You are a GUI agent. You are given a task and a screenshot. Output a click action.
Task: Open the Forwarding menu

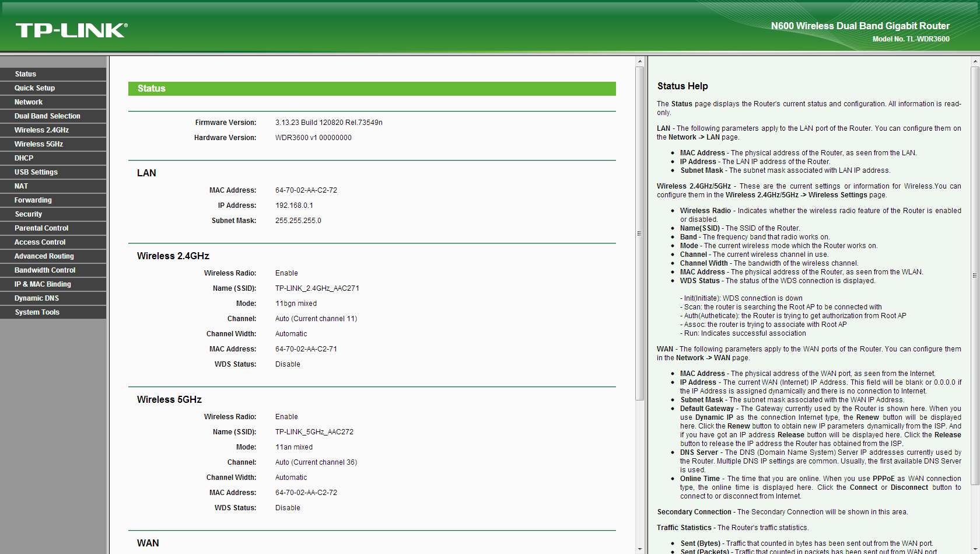53,200
